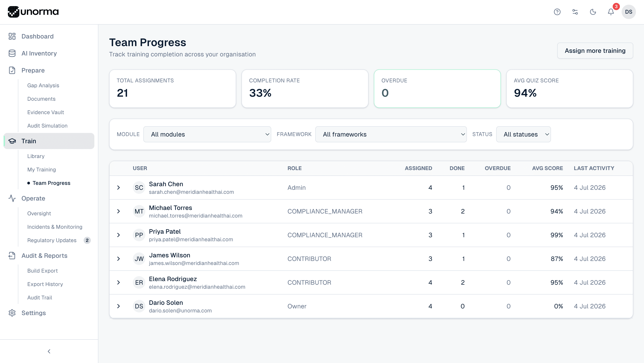Toggle dark mode with moon icon
The image size is (644, 363).
[593, 12]
